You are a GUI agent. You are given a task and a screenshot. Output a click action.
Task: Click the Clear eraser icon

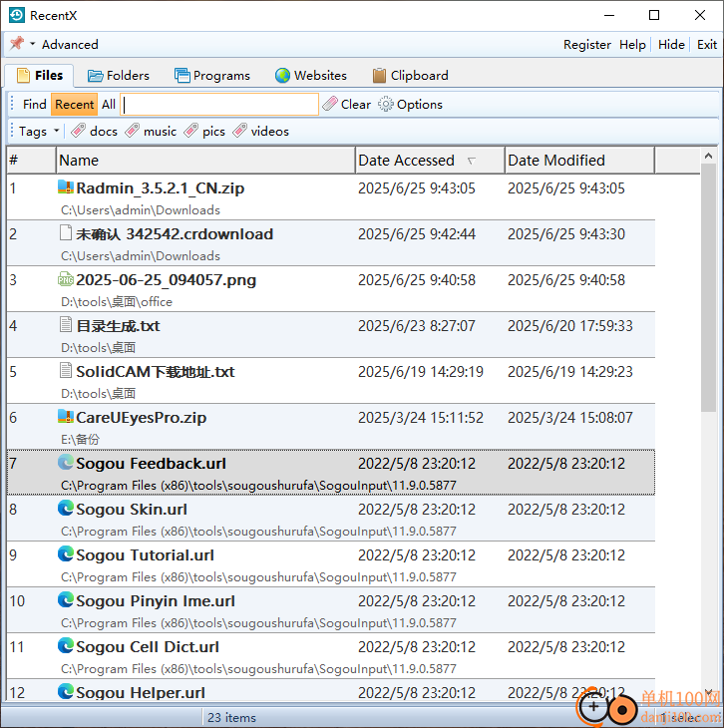330,104
